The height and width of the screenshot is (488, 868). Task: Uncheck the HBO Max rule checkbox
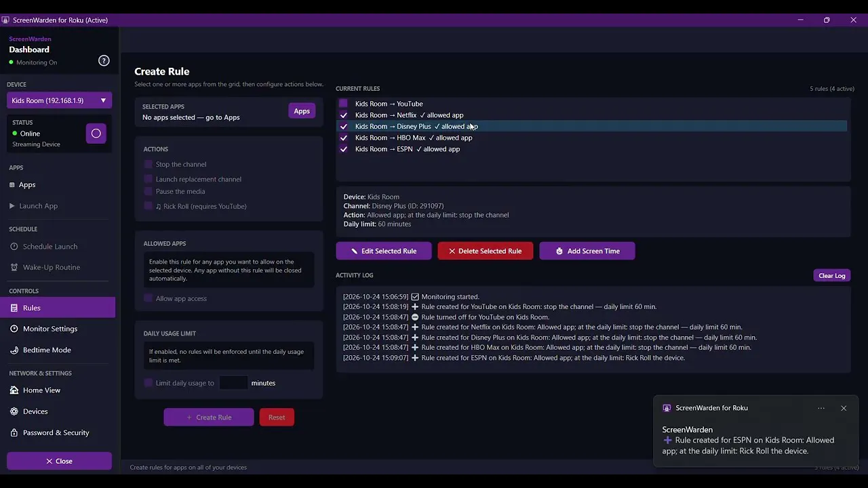343,138
